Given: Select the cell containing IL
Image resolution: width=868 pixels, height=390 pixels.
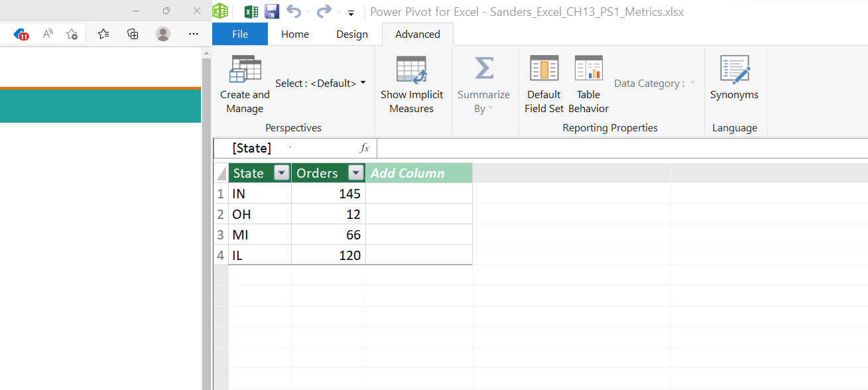Looking at the screenshot, I should [260, 255].
